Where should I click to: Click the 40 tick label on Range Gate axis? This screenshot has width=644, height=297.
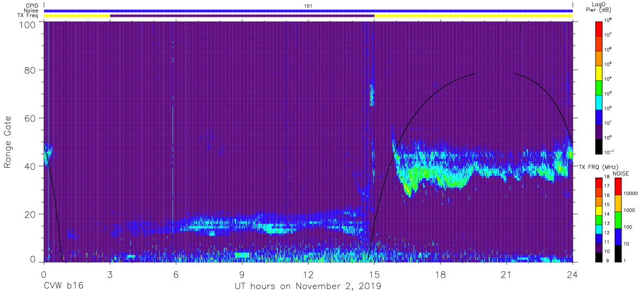30,166
